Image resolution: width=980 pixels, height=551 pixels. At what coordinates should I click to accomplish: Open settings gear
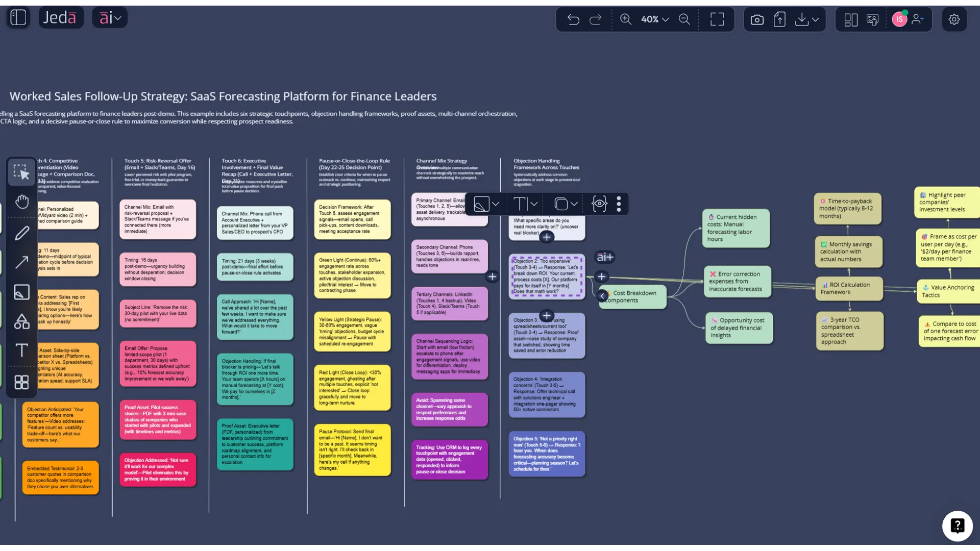[x=954, y=19]
